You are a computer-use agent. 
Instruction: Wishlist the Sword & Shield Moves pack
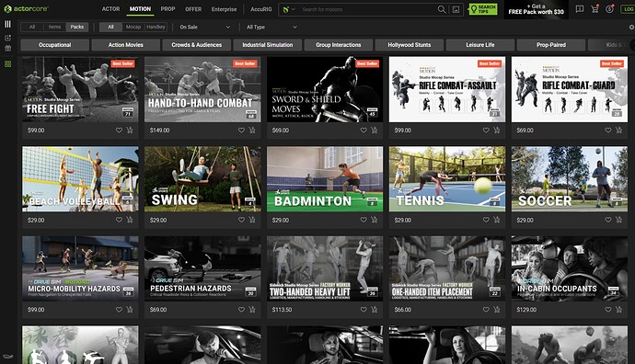point(364,131)
